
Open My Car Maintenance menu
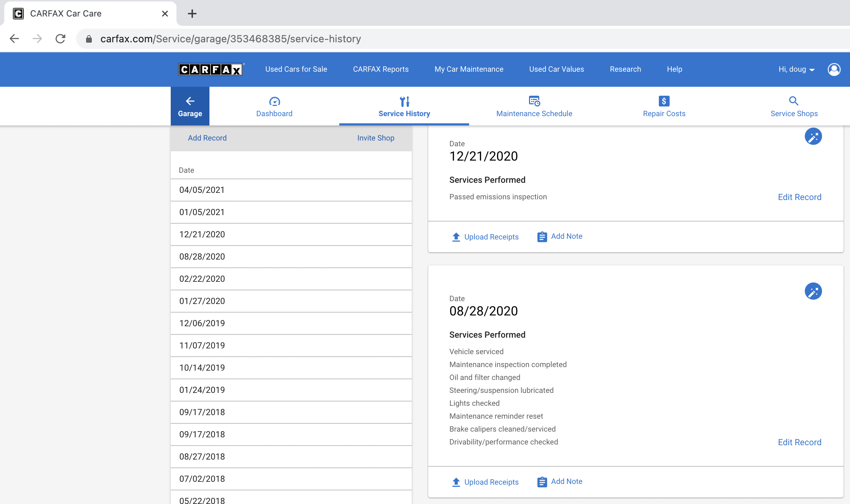coord(469,69)
